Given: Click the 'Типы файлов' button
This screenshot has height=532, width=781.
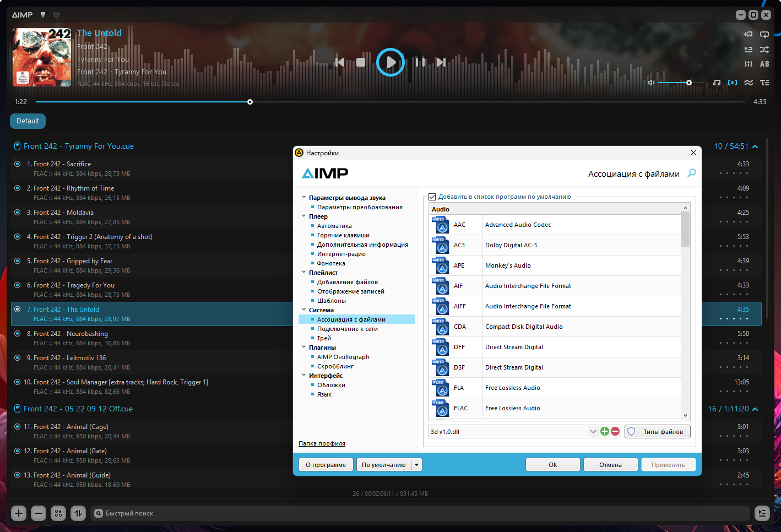Looking at the screenshot, I should pos(658,432).
